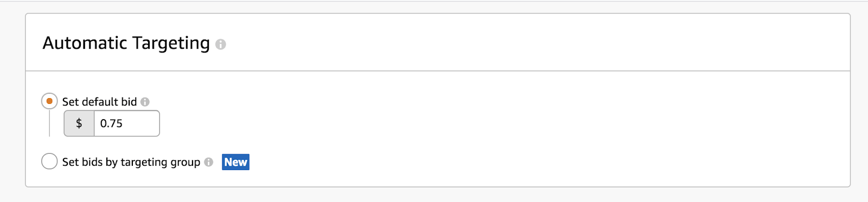The image size is (868, 202).
Task: Click the info icon beside Automatic Targeting
Action: [x=220, y=44]
